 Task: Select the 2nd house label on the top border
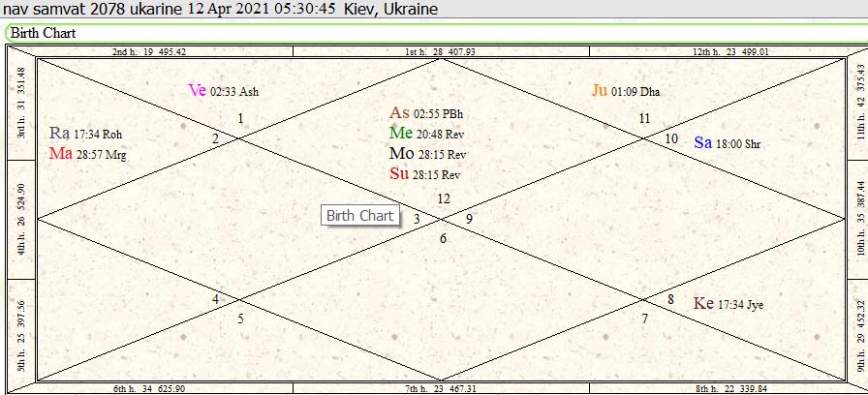[x=149, y=51]
